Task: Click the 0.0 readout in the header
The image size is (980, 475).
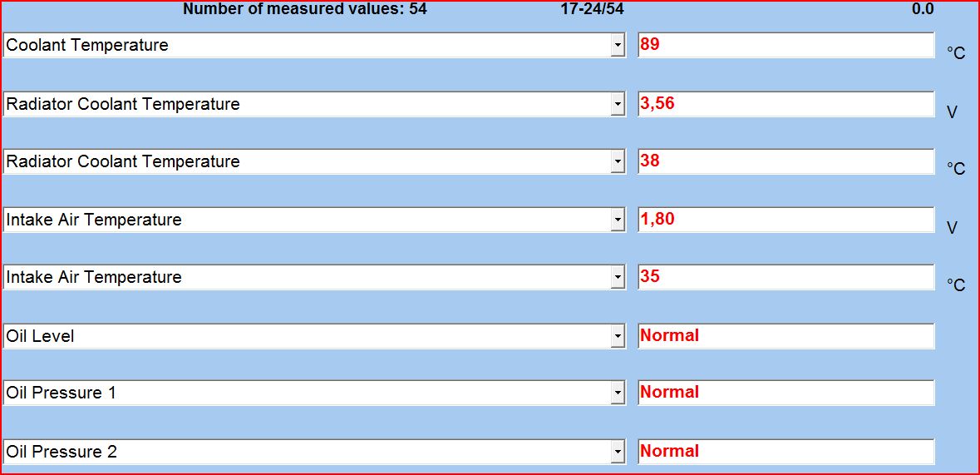Action: tap(922, 9)
